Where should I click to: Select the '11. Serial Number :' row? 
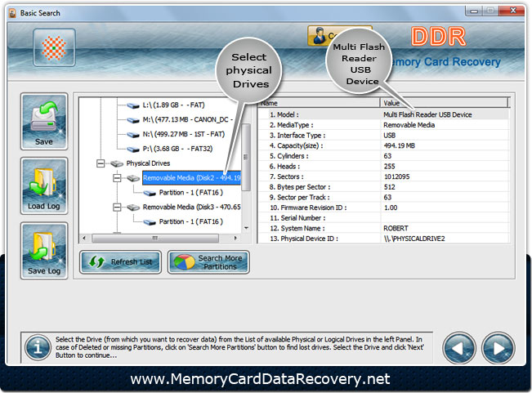coord(383,218)
